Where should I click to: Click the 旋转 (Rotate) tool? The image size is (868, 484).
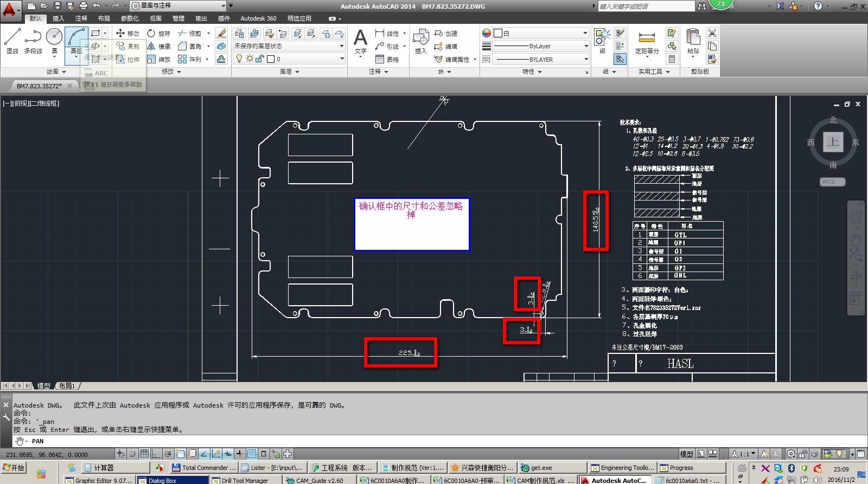(158, 33)
